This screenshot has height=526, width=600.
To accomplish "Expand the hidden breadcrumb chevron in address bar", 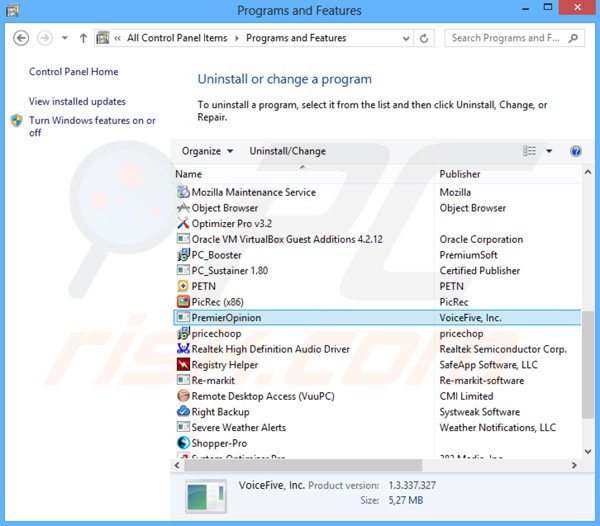I will click(117, 38).
